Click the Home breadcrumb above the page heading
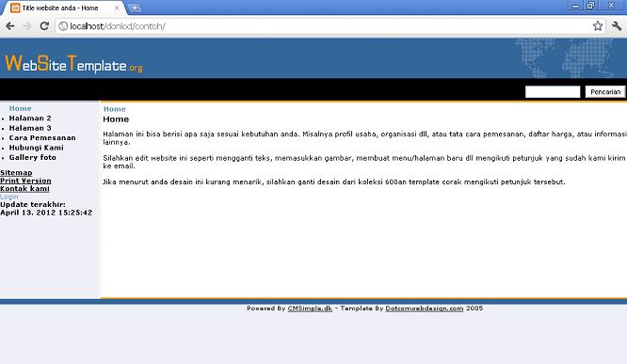627x364 pixels. coord(115,109)
